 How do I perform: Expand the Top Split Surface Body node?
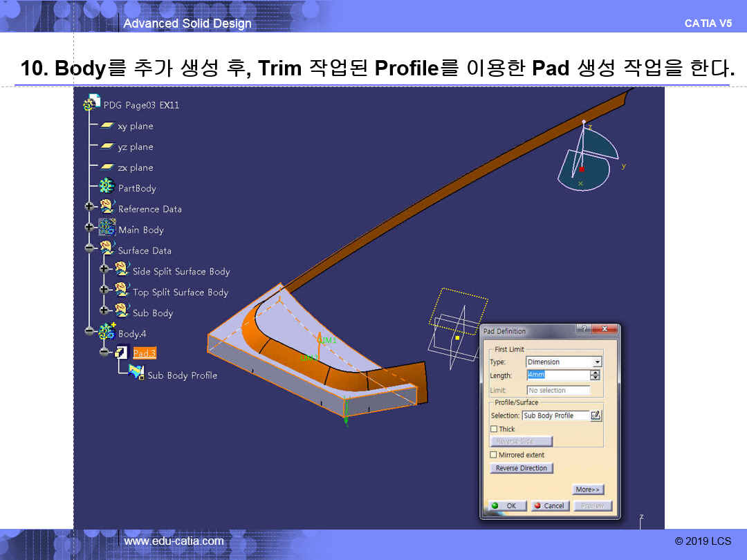point(104,291)
